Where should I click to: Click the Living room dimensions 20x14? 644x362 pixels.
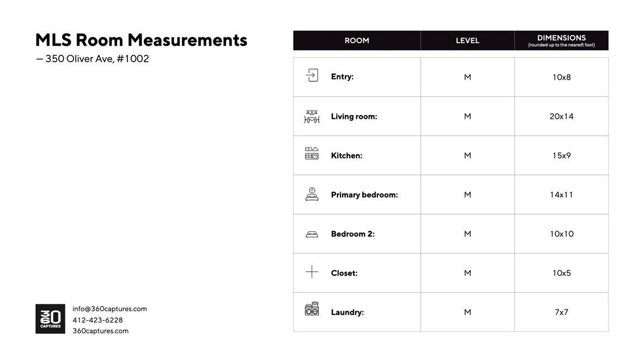click(561, 116)
